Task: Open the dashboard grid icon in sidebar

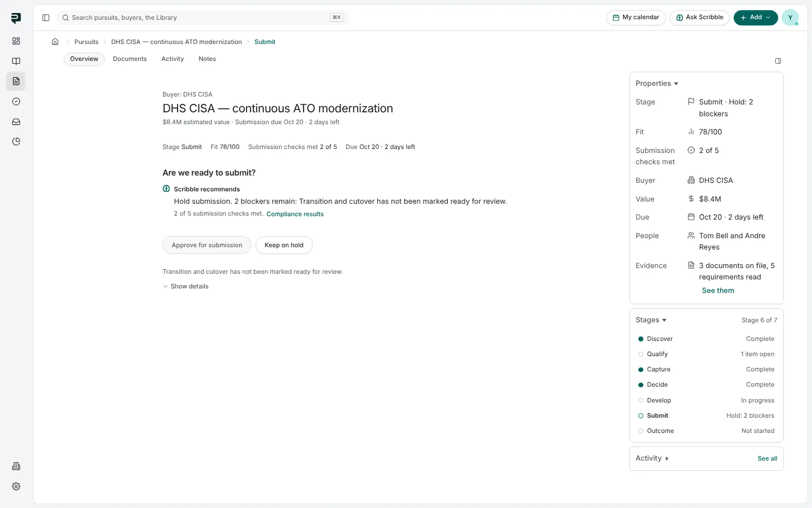Action: (x=16, y=41)
